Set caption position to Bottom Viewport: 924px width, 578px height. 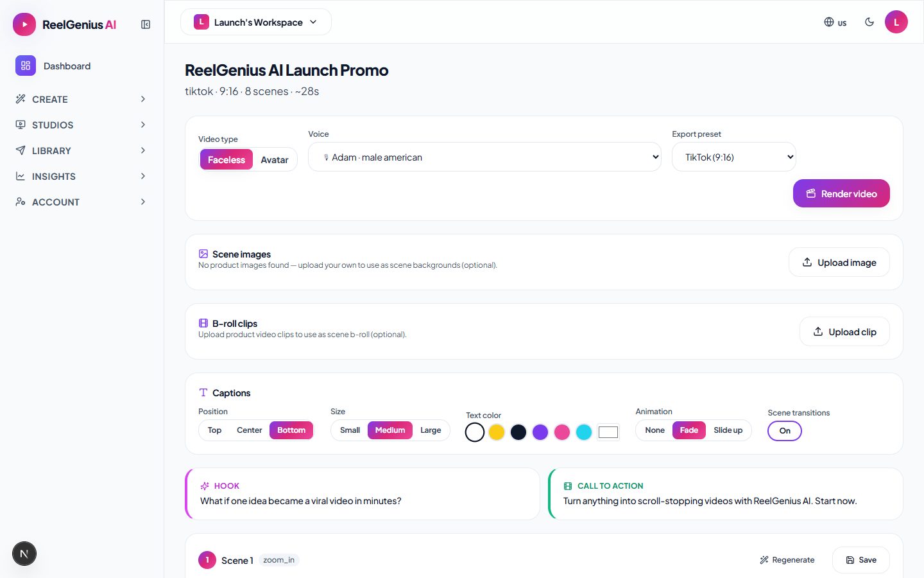[x=291, y=430]
